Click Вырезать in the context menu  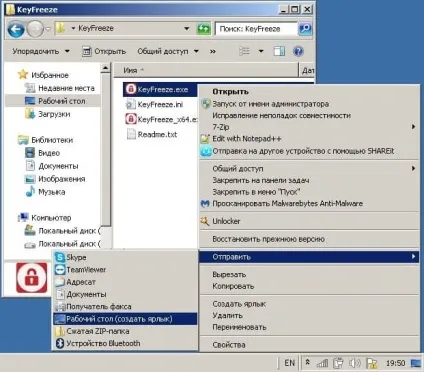309,275
